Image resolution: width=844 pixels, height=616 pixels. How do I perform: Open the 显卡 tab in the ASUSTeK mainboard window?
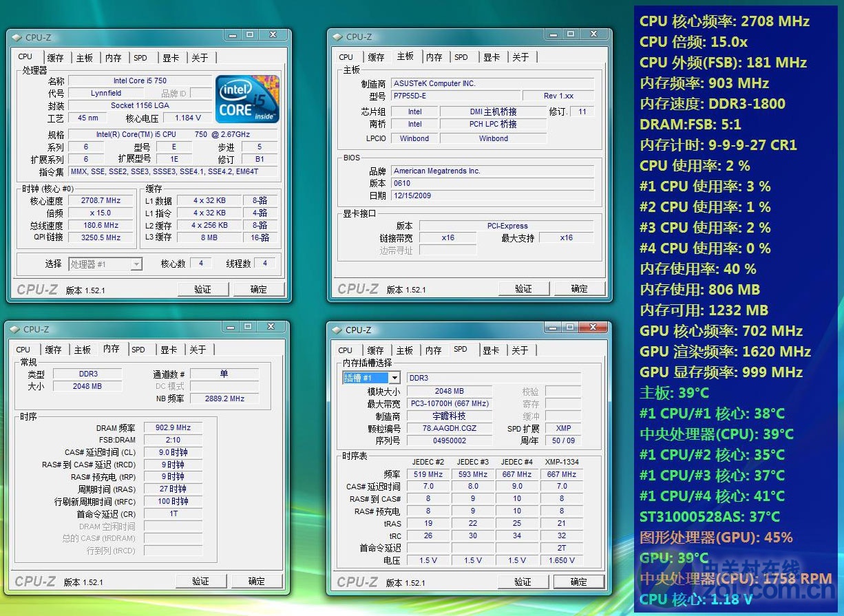tap(492, 57)
